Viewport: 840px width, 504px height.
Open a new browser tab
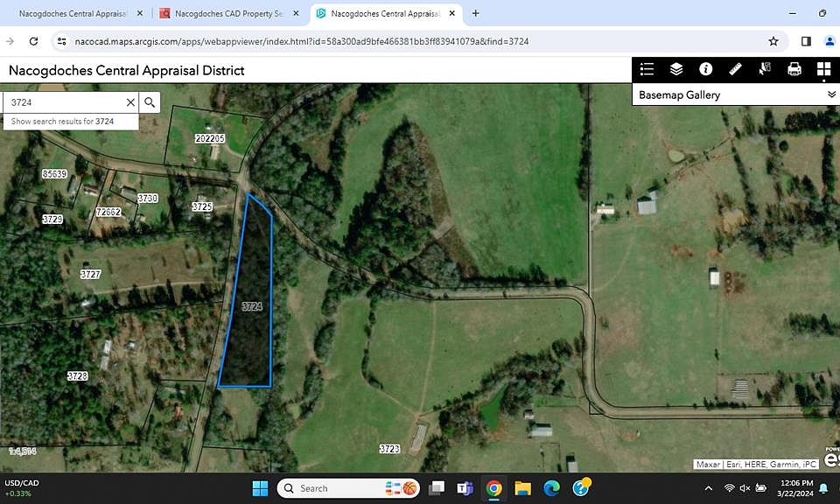coord(476,13)
